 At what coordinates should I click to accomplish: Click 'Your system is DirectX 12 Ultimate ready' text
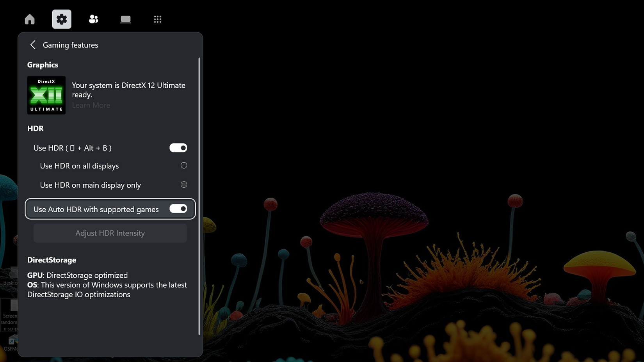128,90
